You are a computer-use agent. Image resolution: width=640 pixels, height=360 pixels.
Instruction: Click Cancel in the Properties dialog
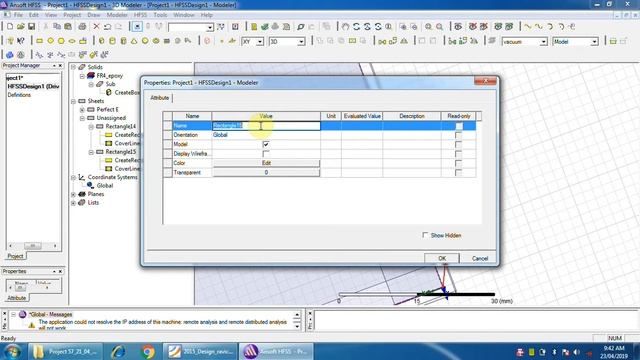pyautogui.click(x=480, y=258)
